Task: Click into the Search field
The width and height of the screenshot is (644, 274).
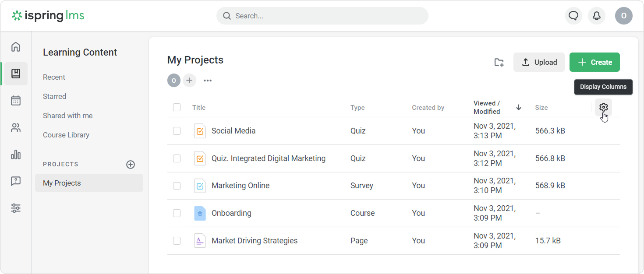Action: tap(322, 16)
